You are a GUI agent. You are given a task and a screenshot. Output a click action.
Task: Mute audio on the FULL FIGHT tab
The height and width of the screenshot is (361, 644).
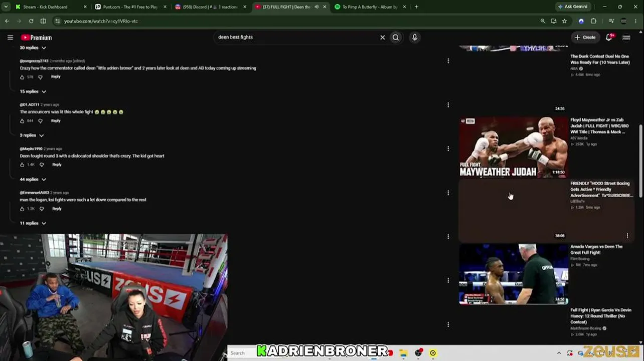coord(316,7)
